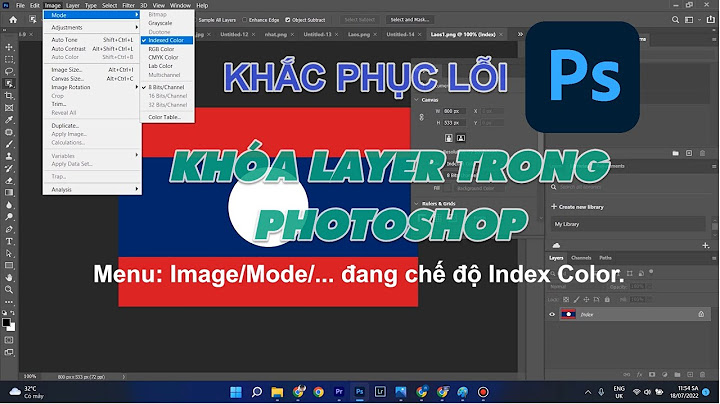The image size is (720, 404).
Task: Toggle Enhance Edge checkbox
Action: [245, 20]
